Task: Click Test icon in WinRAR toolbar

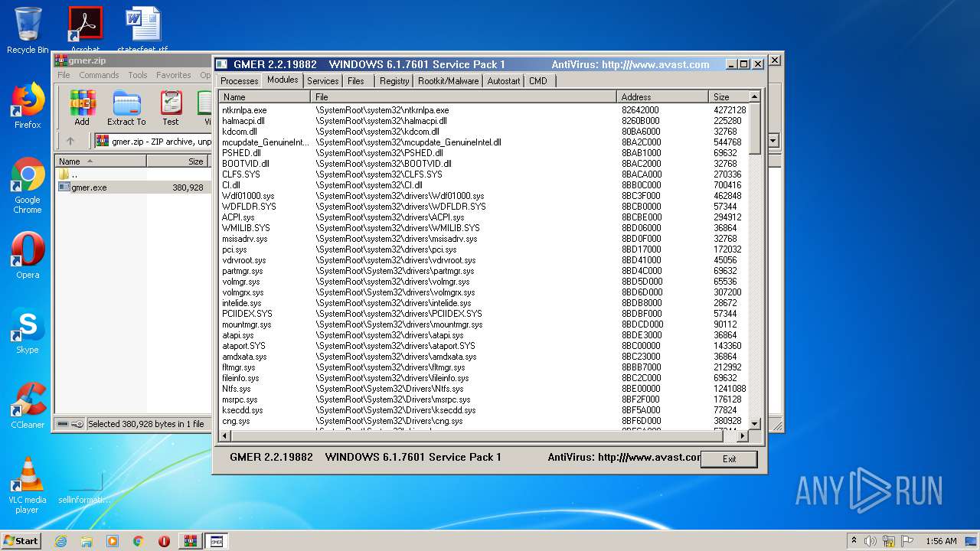Action: pyautogui.click(x=171, y=108)
